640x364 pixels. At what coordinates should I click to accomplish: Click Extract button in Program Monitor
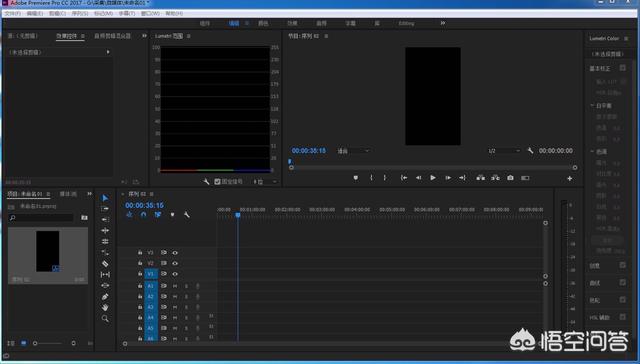pos(496,178)
